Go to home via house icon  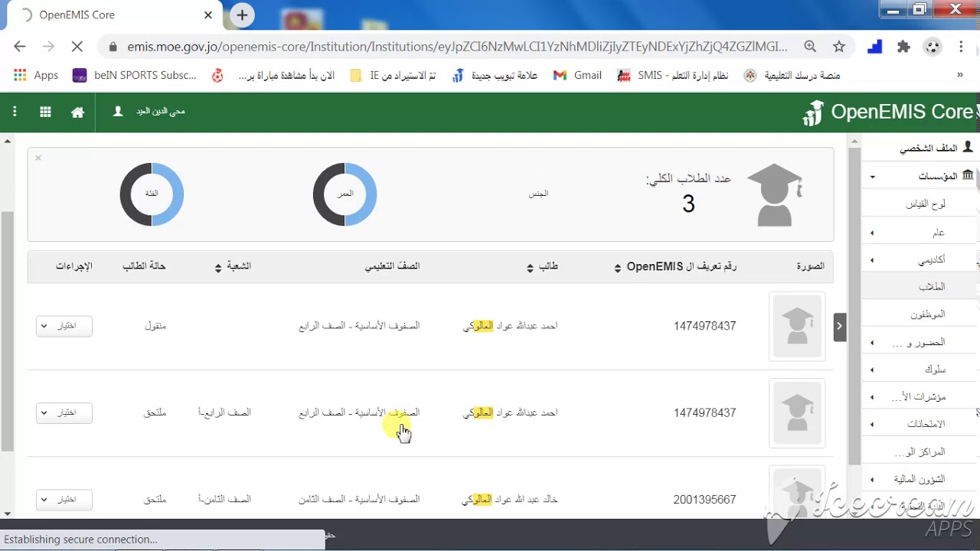(x=77, y=112)
